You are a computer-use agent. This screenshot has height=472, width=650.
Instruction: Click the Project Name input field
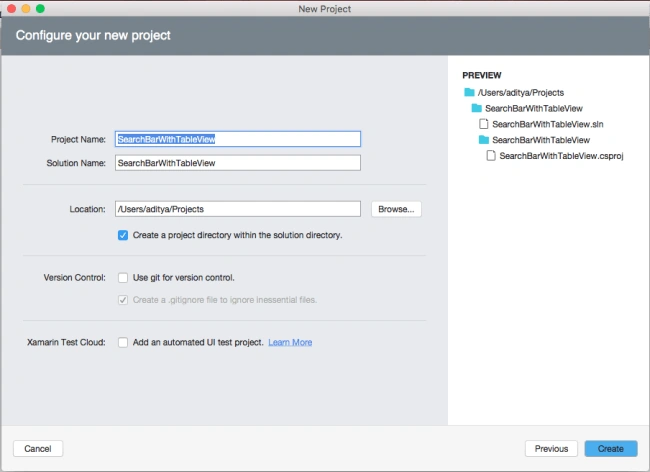[x=238, y=139]
